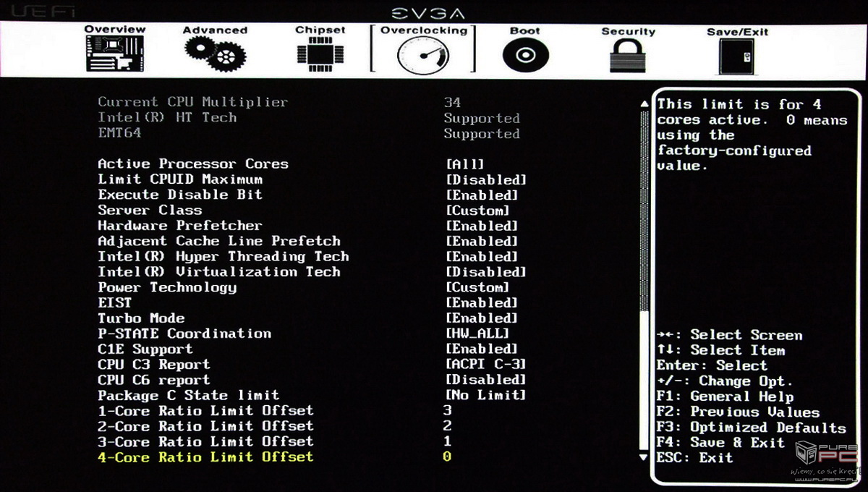Open the Boot disc icon

point(525,56)
